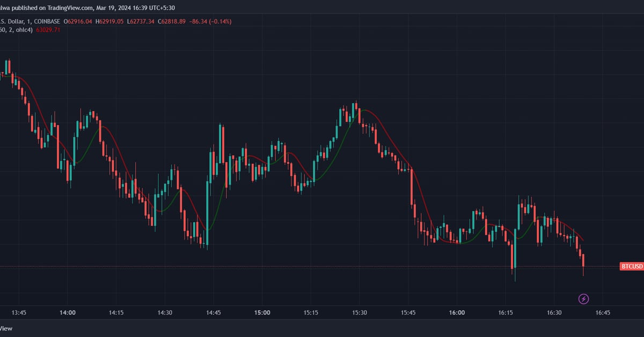Toggle the BTCUSD last-price label display

click(x=632, y=267)
